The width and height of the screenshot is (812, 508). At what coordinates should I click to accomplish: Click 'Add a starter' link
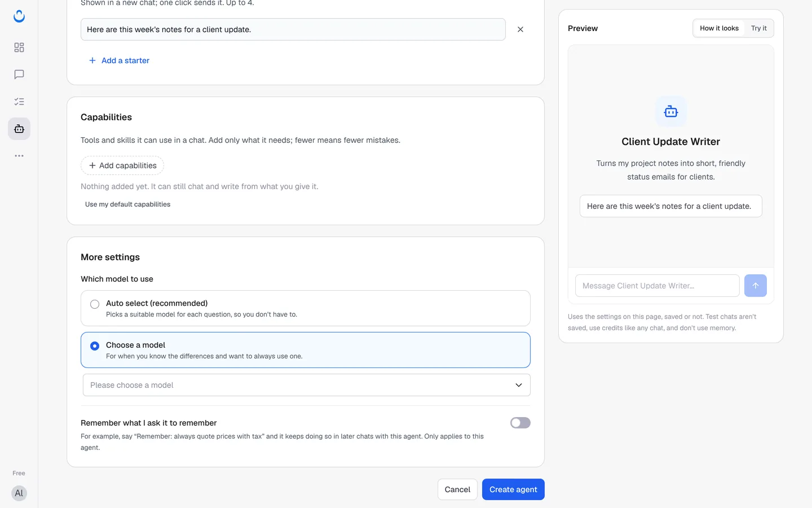coord(119,60)
